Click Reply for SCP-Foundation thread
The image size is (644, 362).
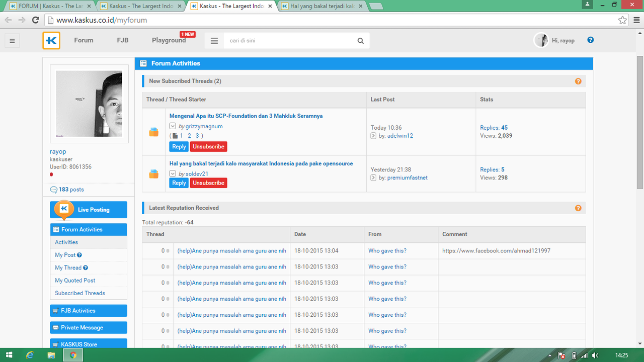point(179,147)
